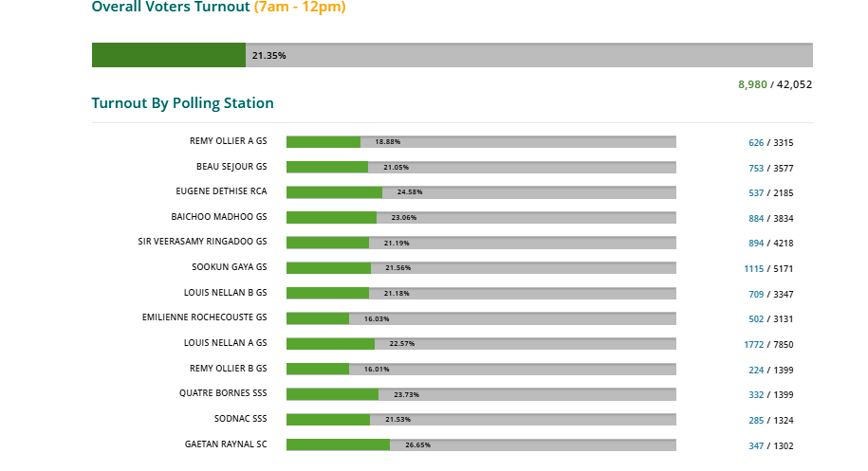
Task: Click the BEAU SEJOUR GS turnout bar
Action: pyautogui.click(x=481, y=167)
